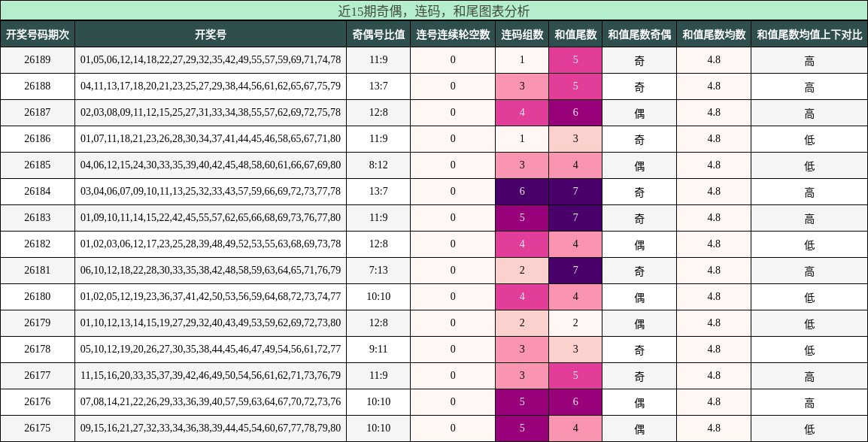
Task: Click the draw numbers starting 04,11,13,17,18
Action: [x=211, y=86]
